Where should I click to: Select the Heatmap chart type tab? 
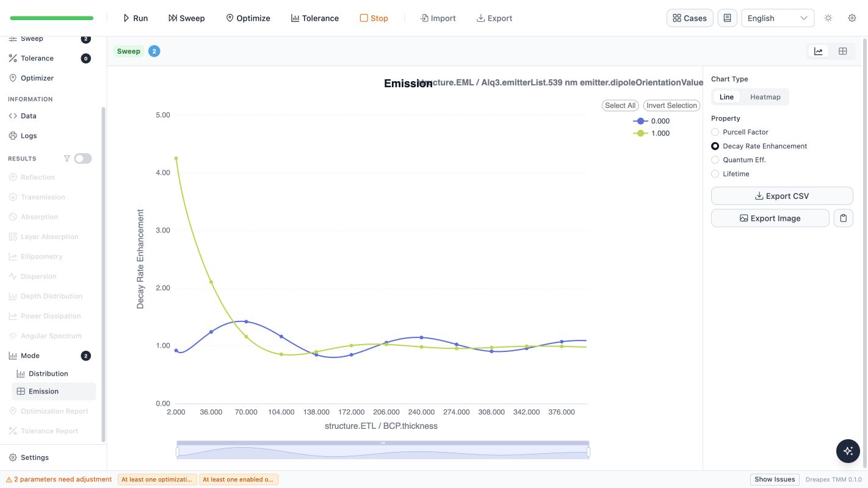click(765, 97)
